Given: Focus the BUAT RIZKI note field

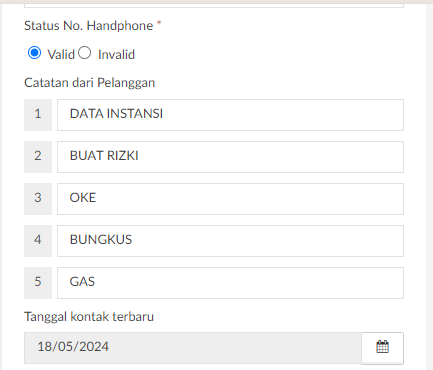Looking at the screenshot, I should tap(230, 157).
